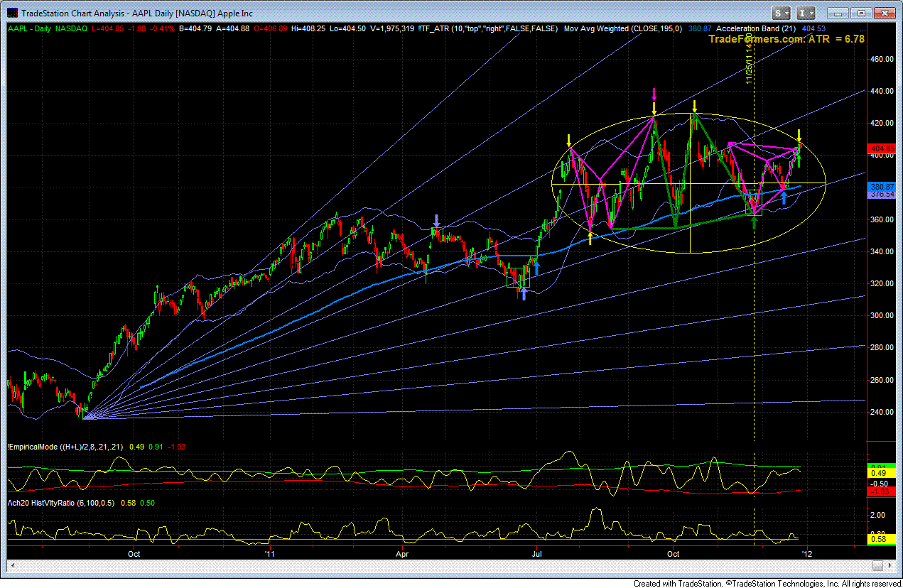Click the Jul label on date axis
The height and width of the screenshot is (588, 903).
pyautogui.click(x=538, y=552)
